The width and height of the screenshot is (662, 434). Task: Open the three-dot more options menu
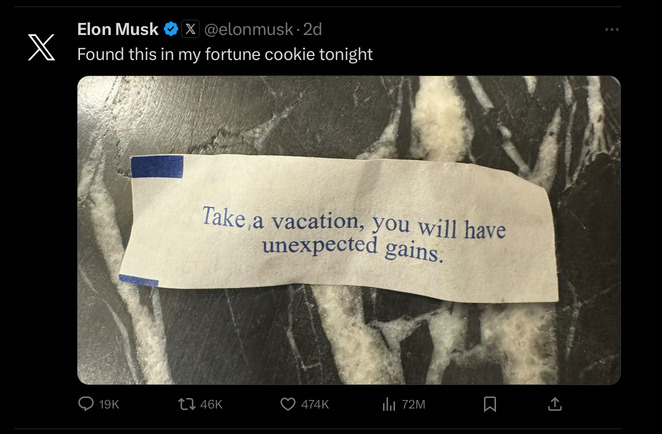tap(611, 29)
